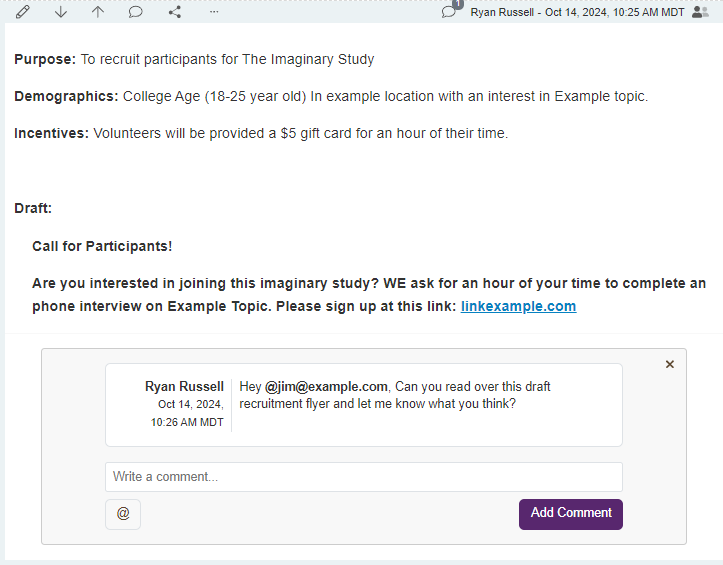723x565 pixels.
Task: Click the people icon beside the timestamp
Action: tap(700, 12)
